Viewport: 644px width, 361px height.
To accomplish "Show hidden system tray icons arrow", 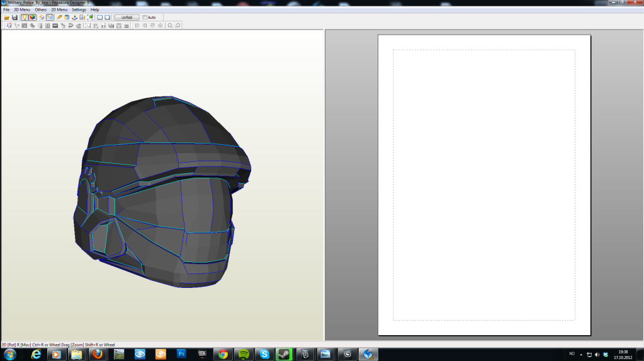I will [581, 355].
